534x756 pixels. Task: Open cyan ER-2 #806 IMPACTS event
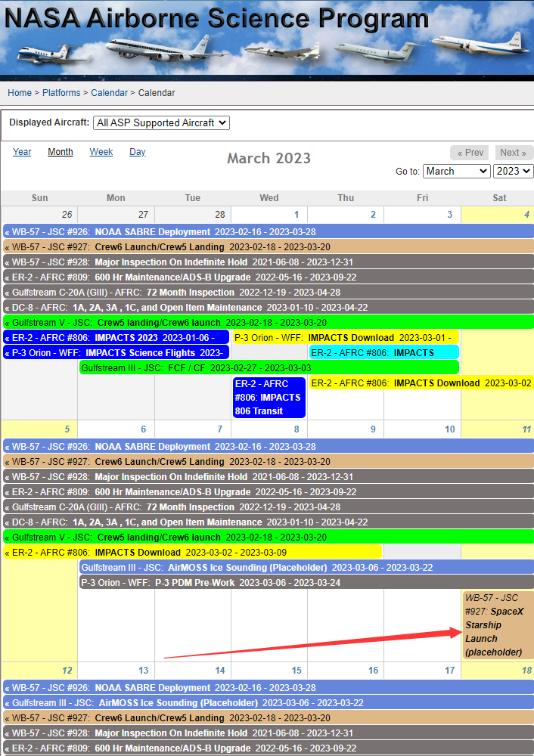[x=384, y=352]
